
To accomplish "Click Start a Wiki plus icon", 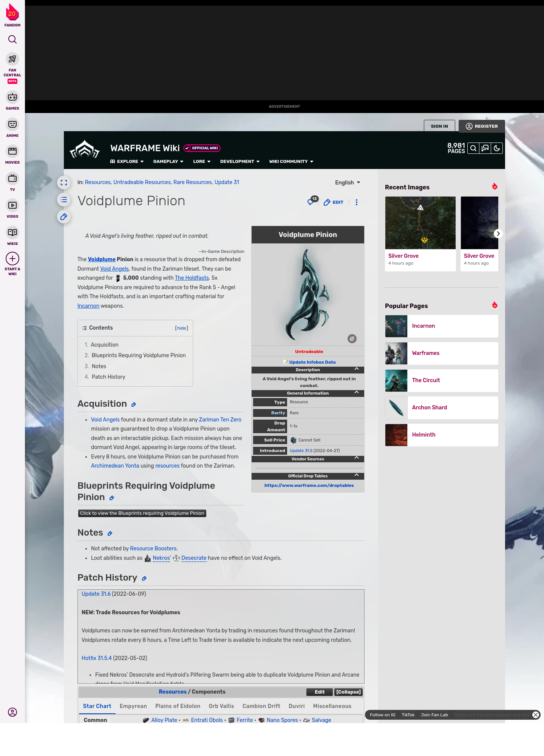I will click(x=12, y=259).
